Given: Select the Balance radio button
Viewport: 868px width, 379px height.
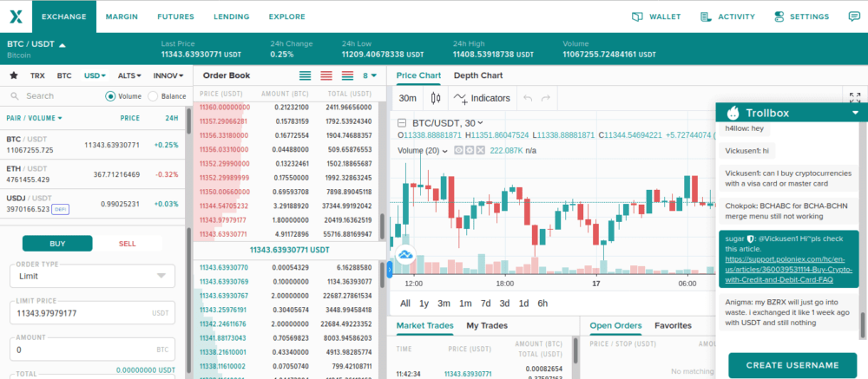Looking at the screenshot, I should [154, 96].
